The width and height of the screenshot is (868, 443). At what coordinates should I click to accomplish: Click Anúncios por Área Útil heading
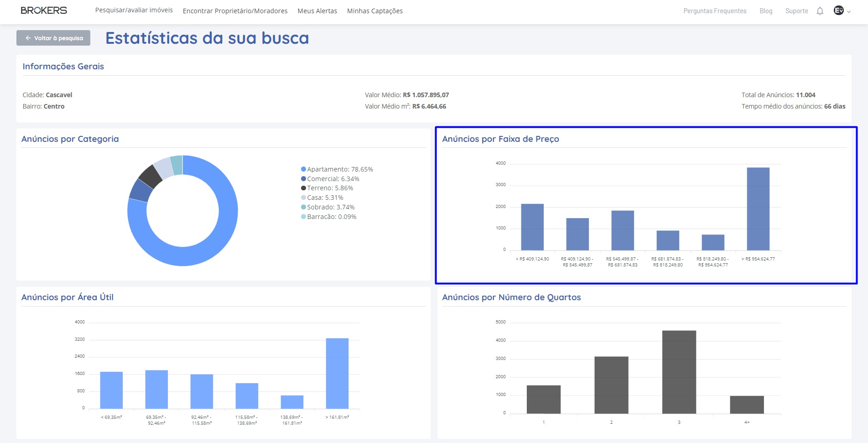[x=68, y=297]
